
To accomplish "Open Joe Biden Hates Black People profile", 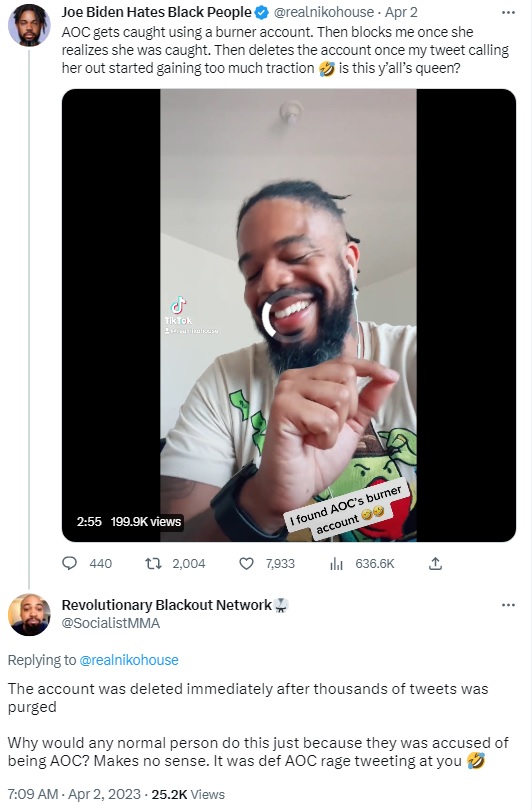I will (x=157, y=12).
